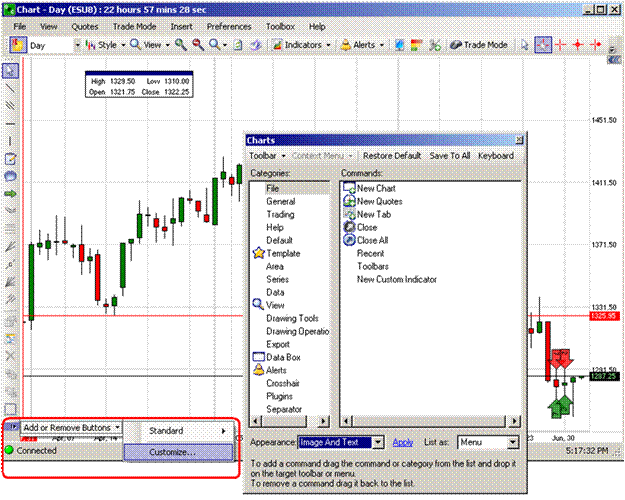The height and width of the screenshot is (500, 625).
Task: Select the Crosshair category
Action: (x=283, y=384)
